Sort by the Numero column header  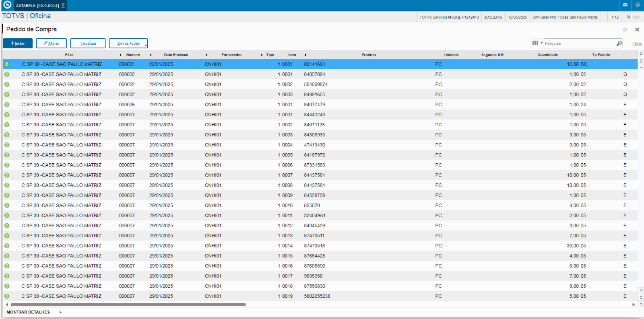point(133,55)
